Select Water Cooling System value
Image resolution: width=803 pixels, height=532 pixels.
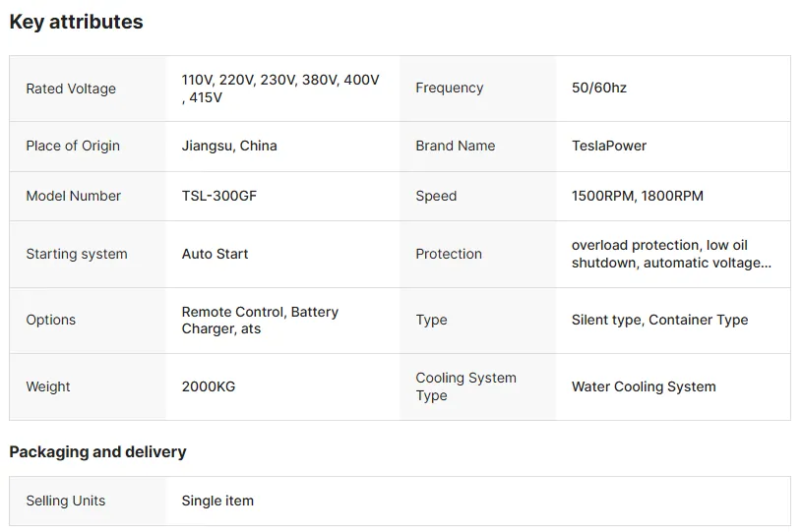644,386
